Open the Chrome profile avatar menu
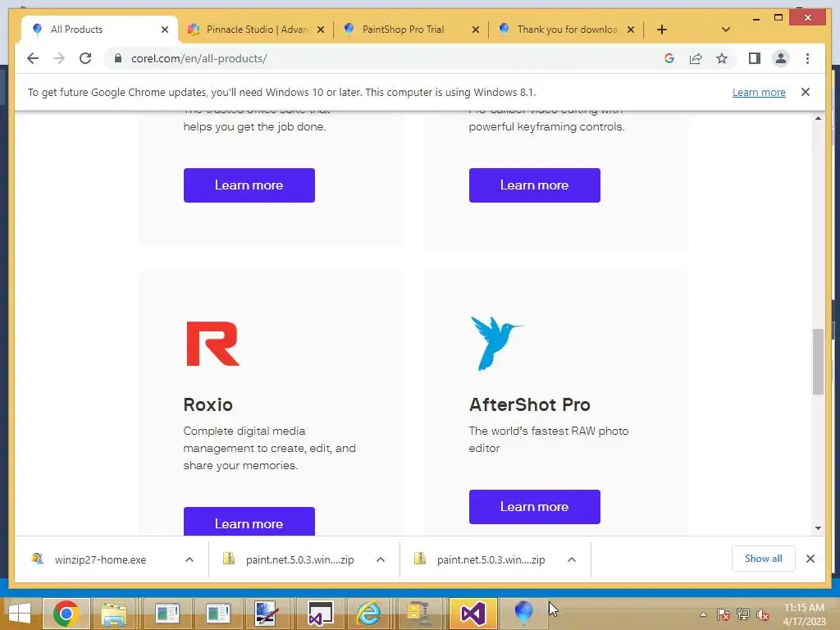The image size is (840, 630). [x=781, y=58]
